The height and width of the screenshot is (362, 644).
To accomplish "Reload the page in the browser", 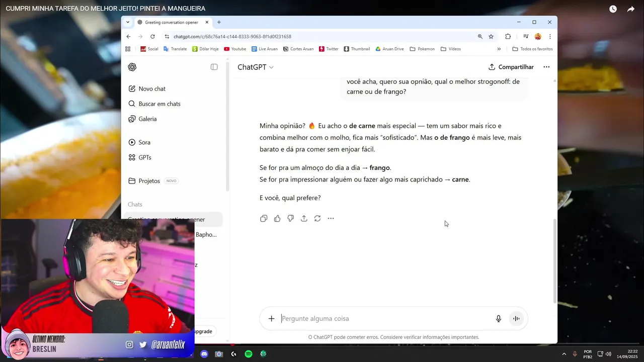I will point(152,36).
